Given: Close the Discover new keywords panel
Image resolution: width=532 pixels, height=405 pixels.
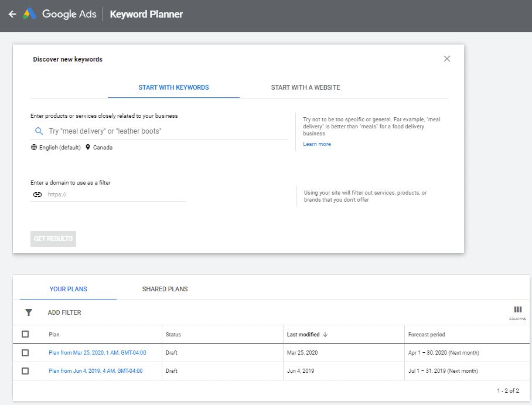Looking at the screenshot, I should tap(447, 59).
